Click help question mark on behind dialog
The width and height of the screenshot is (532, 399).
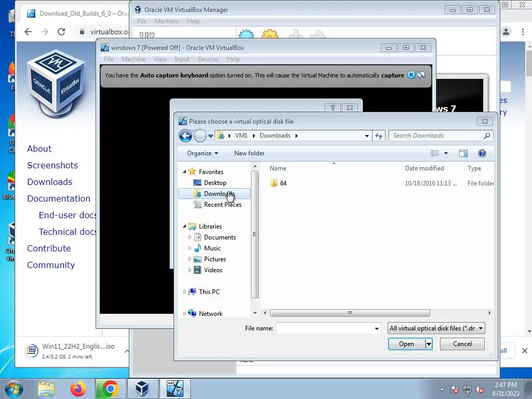point(333,108)
